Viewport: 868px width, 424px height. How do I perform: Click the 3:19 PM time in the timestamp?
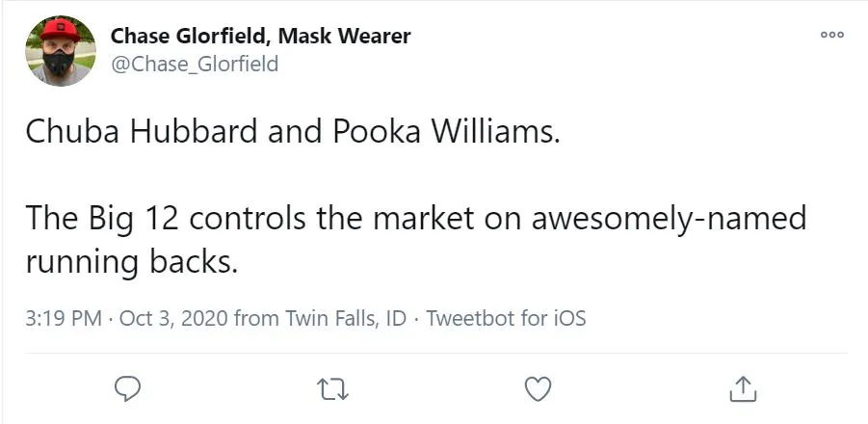[64, 318]
